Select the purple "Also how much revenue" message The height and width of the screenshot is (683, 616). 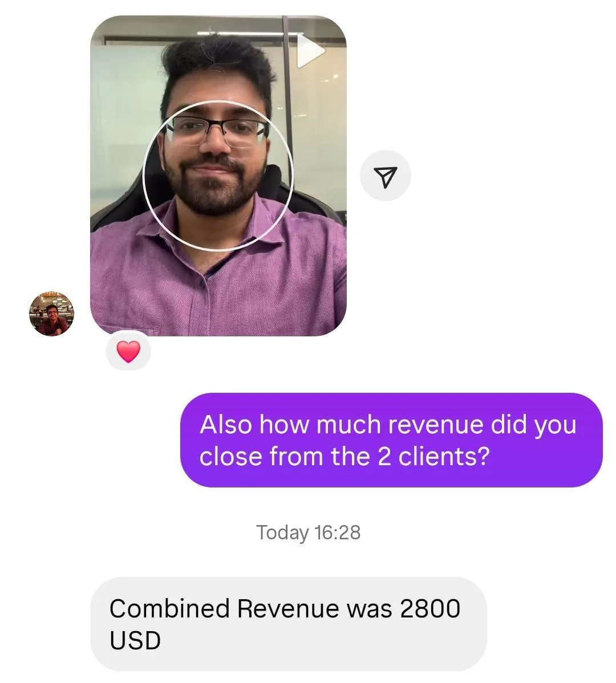click(x=391, y=440)
